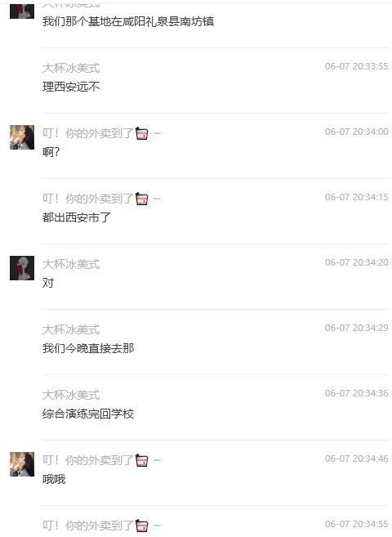The height and width of the screenshot is (537, 392).
Task: Click takeout box emoji in 20:34:00 sender name
Action: [x=141, y=133]
